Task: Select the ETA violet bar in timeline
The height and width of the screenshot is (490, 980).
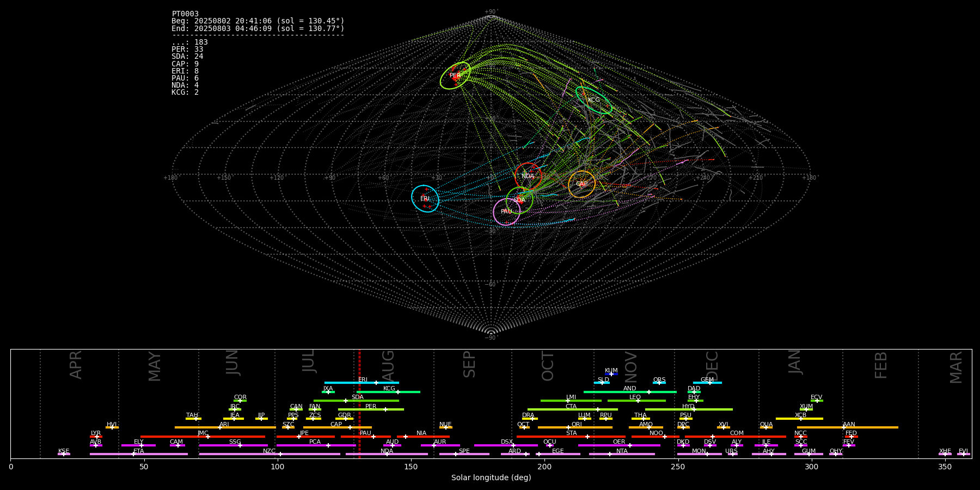Action: point(139,454)
